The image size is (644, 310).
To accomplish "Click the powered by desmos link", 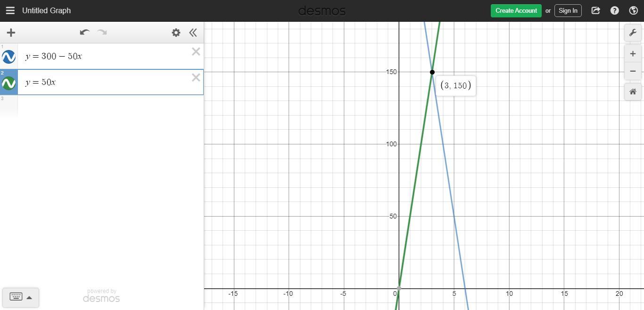I will pos(101,296).
